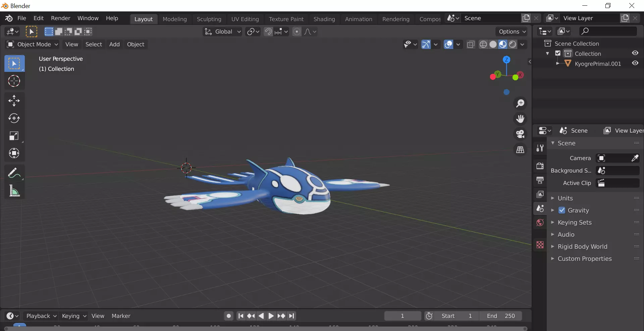Open the Scene properties tab
This screenshot has width=644, height=331.
coord(540,208)
